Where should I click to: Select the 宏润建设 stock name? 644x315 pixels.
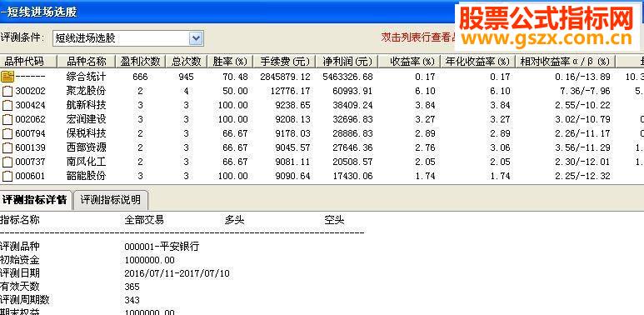[87, 119]
